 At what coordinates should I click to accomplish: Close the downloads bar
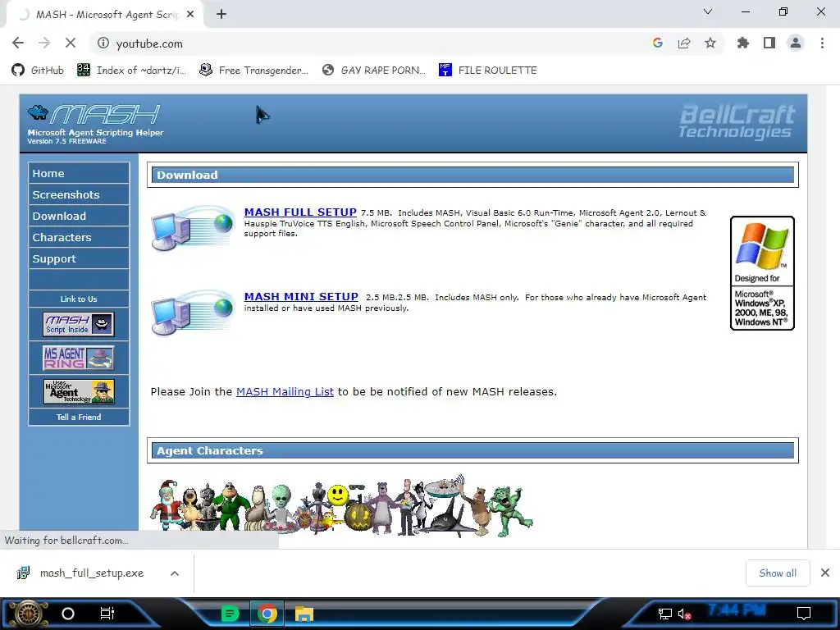(x=825, y=573)
